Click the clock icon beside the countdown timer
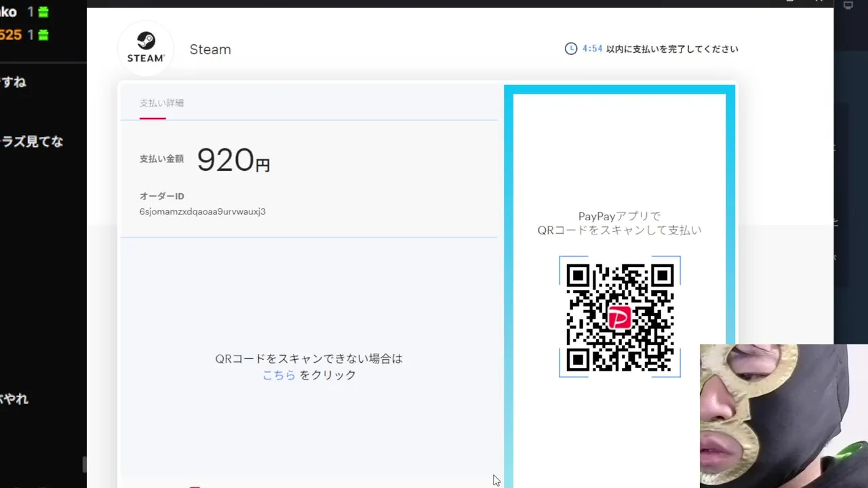 tap(571, 49)
